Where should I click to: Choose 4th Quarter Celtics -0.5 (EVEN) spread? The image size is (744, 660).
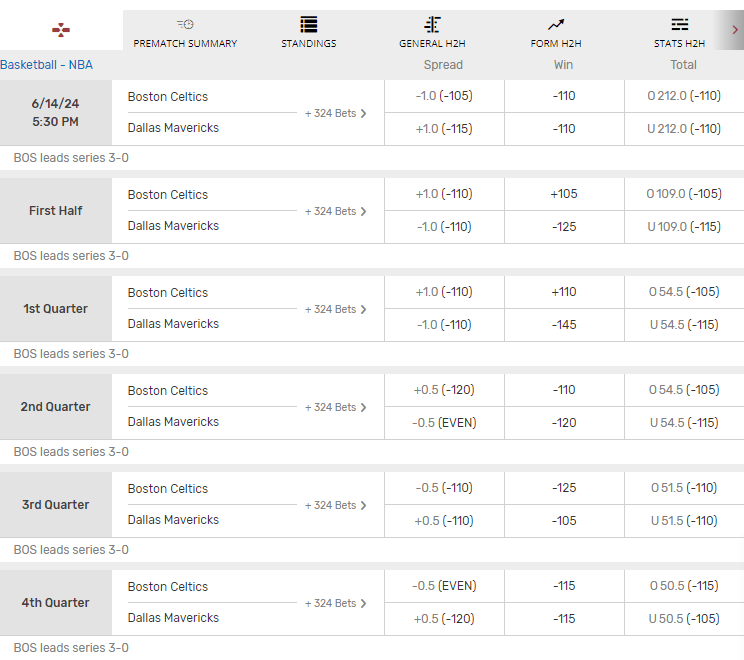(444, 586)
